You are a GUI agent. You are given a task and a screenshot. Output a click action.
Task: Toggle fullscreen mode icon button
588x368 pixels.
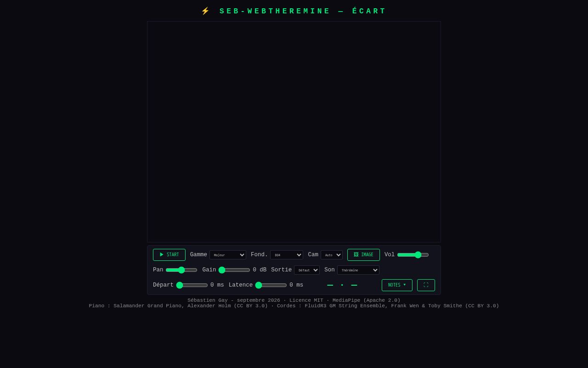point(426,285)
